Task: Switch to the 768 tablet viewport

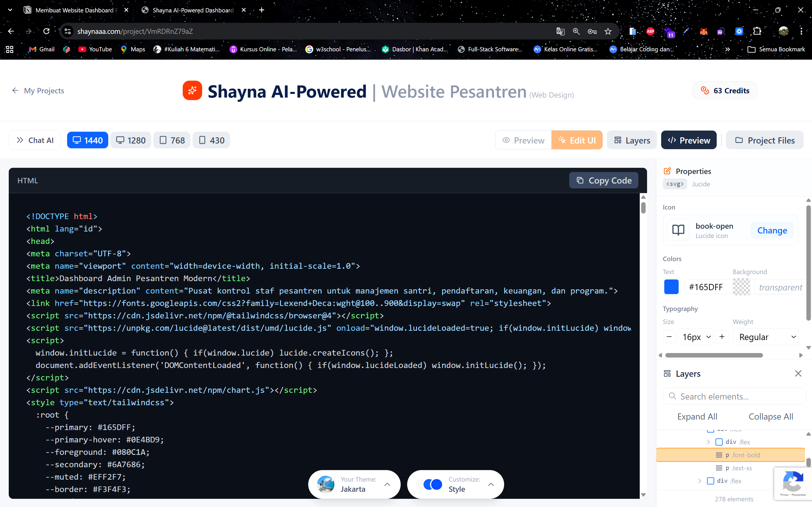Action: pyautogui.click(x=171, y=140)
